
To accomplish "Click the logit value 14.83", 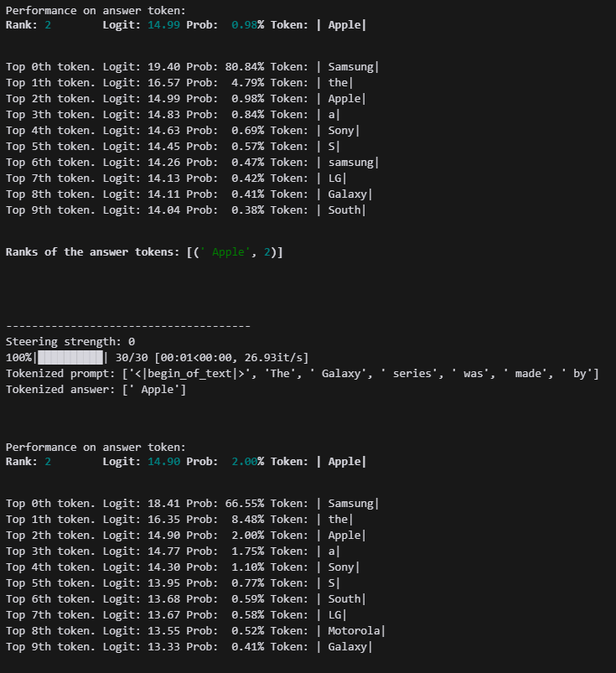I will 164,115.
